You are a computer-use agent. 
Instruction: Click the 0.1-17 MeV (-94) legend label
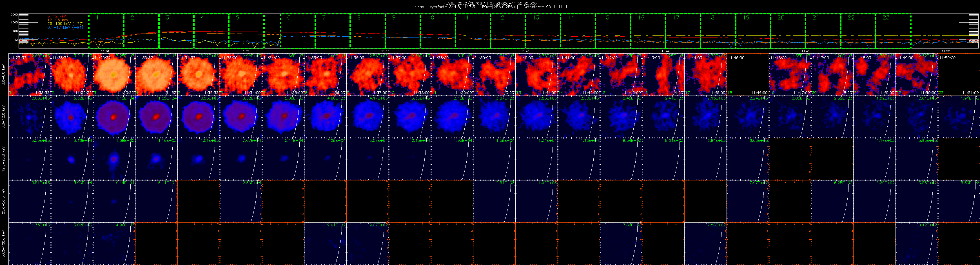65,27
